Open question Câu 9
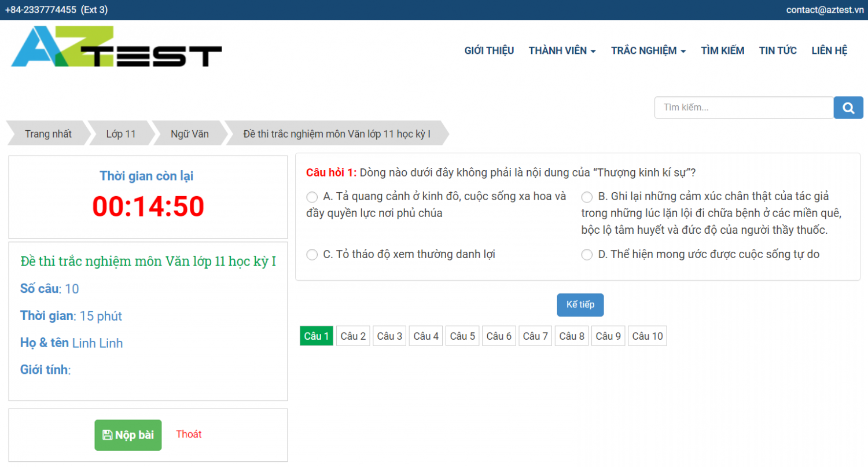868x467 pixels. pyautogui.click(x=608, y=336)
